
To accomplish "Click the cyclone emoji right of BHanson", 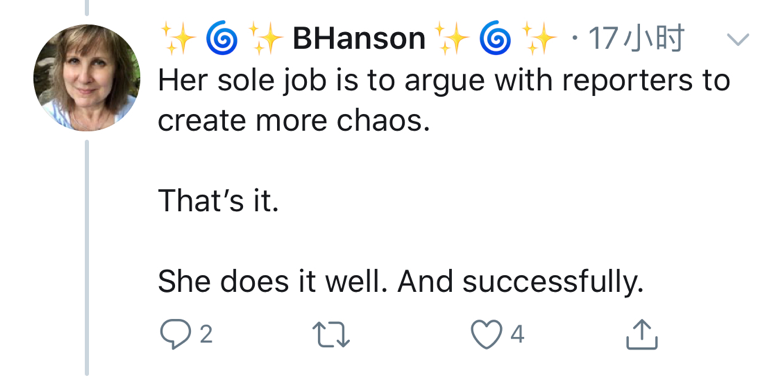I will (x=495, y=39).
